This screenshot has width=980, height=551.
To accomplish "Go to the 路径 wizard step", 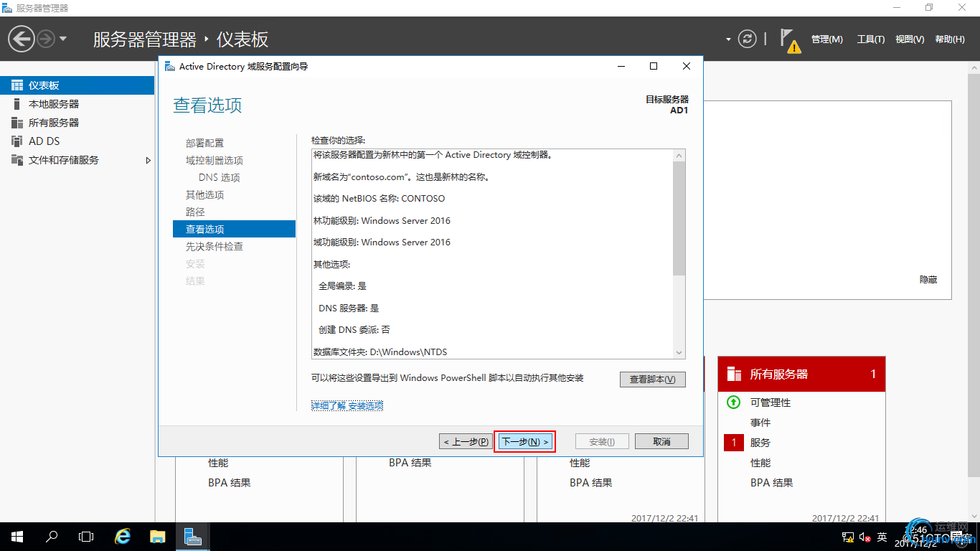I will tap(195, 212).
